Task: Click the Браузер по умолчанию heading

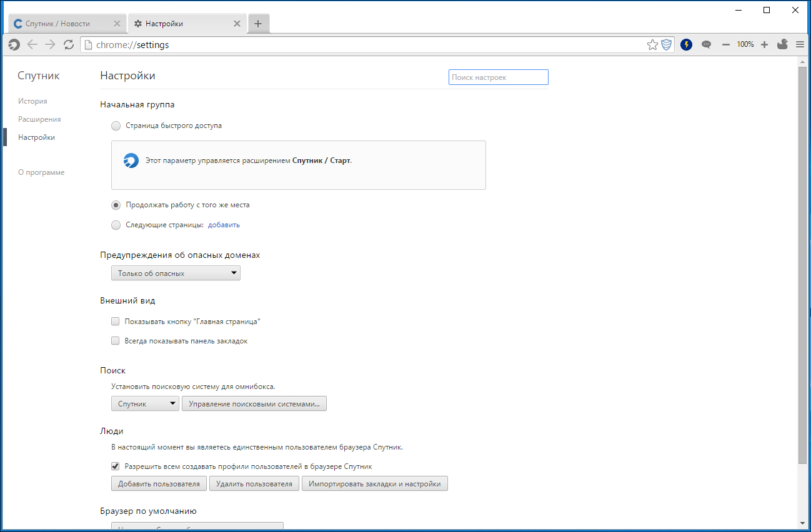Action: (149, 511)
